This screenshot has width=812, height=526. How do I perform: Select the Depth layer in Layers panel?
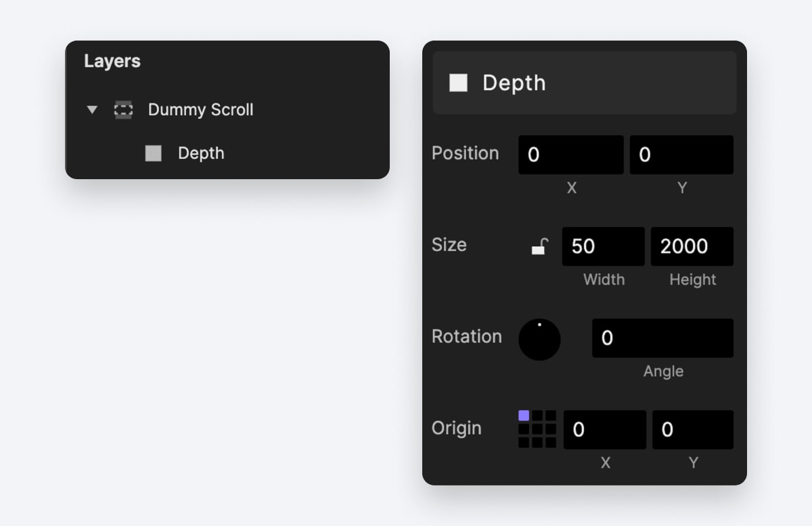pyautogui.click(x=201, y=153)
